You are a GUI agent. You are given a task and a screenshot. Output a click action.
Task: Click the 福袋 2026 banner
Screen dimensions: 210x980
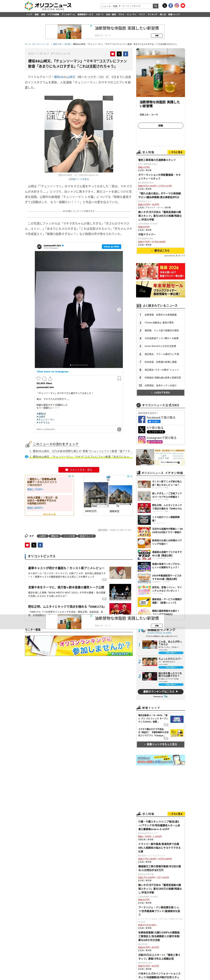[x=160, y=271]
